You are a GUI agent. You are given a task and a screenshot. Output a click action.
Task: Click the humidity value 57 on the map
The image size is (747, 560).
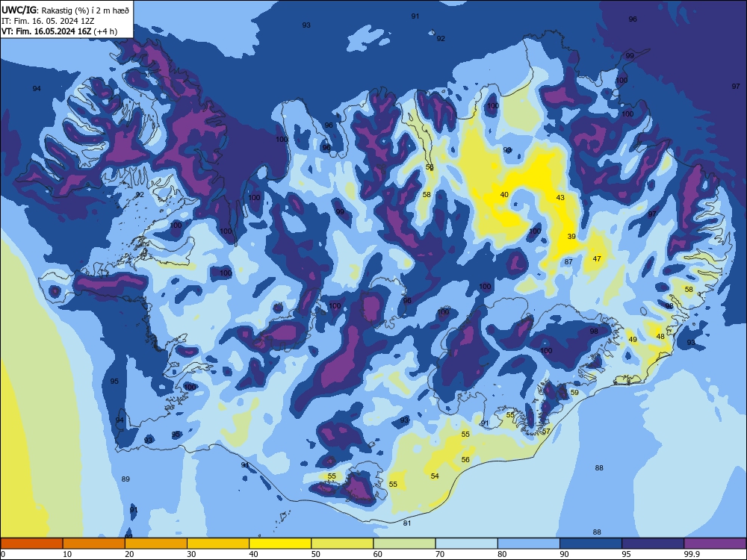pyautogui.click(x=546, y=432)
